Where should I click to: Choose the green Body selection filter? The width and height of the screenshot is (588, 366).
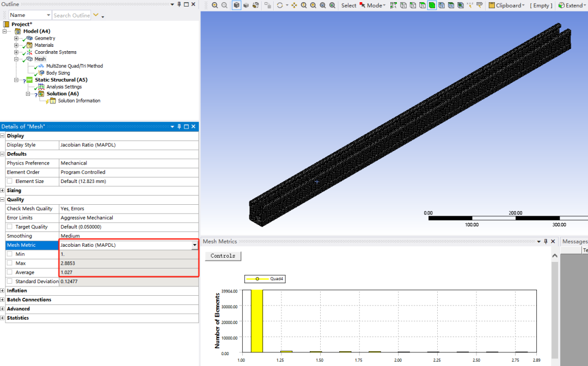[432, 5]
